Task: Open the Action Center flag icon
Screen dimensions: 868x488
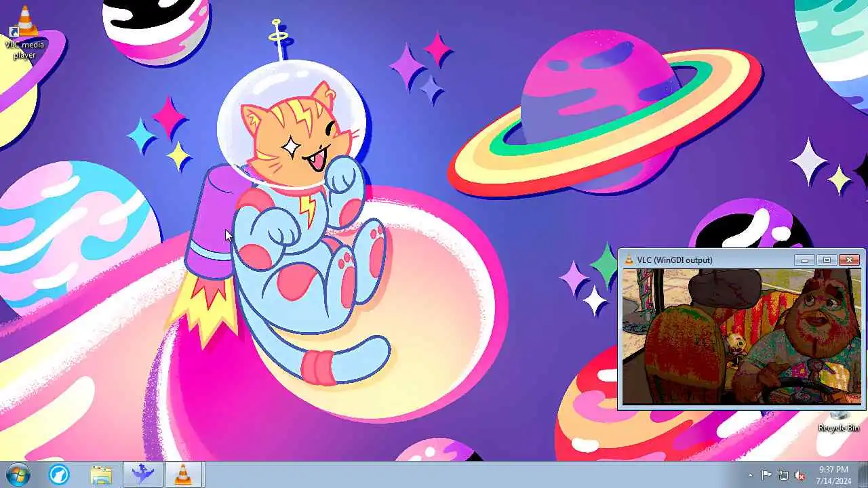Action: (766, 475)
